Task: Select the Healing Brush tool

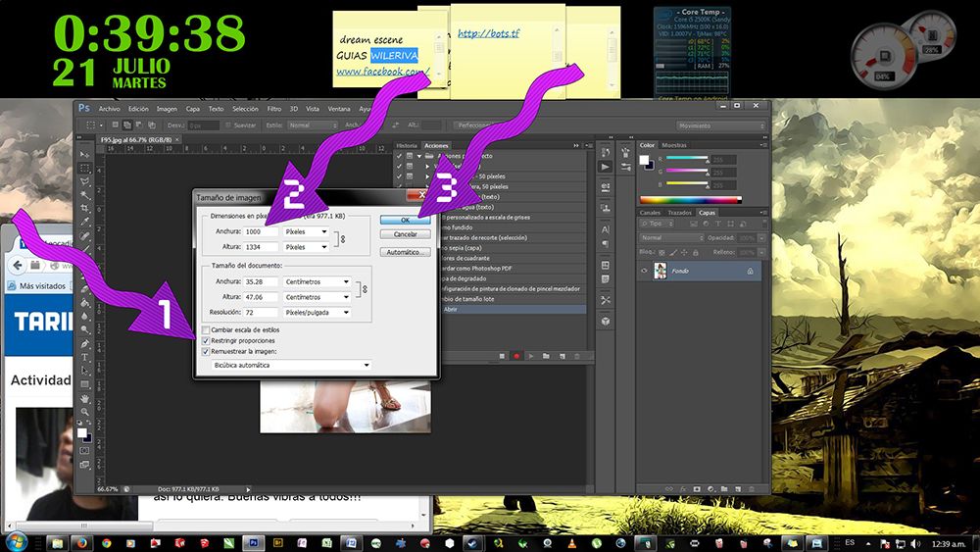Action: 85,235
